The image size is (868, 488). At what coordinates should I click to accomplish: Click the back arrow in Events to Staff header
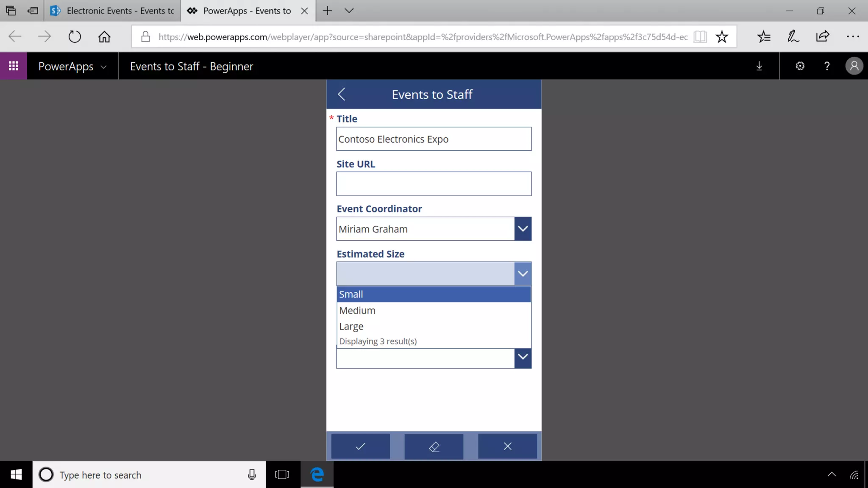click(x=342, y=94)
